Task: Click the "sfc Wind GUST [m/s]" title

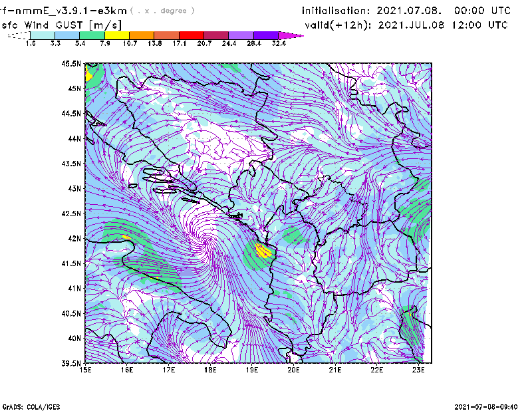Action: click(61, 25)
